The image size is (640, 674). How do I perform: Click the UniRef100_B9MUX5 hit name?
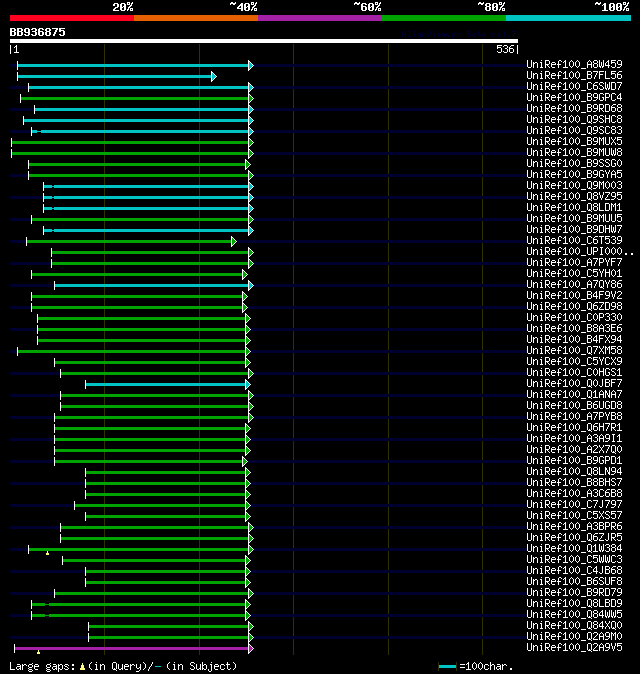click(574, 141)
